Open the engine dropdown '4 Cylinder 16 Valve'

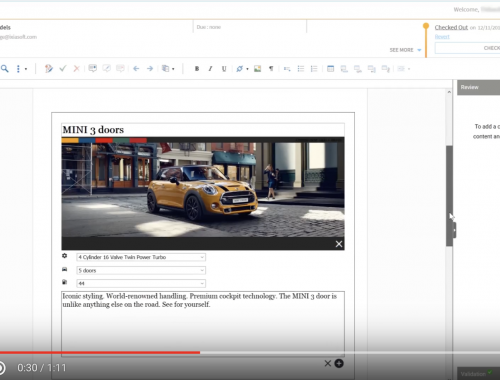pyautogui.click(x=141, y=257)
